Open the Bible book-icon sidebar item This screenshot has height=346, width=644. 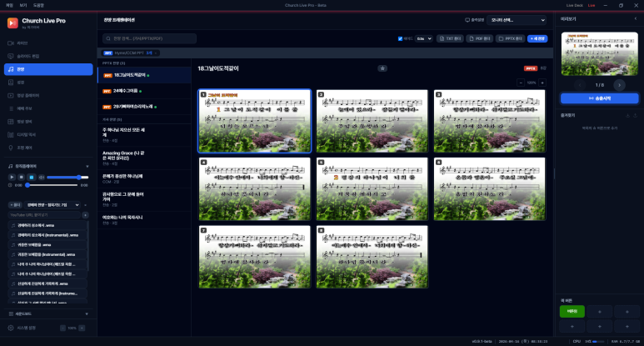click(48, 83)
